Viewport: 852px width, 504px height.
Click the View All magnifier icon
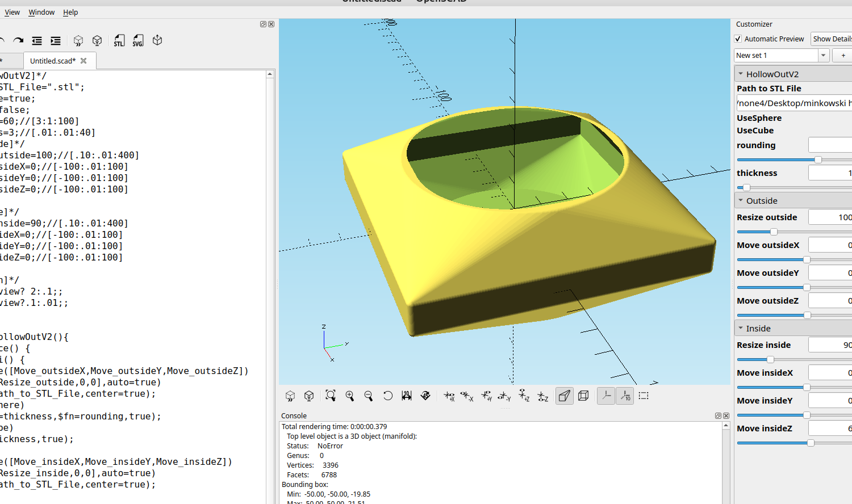coord(331,396)
